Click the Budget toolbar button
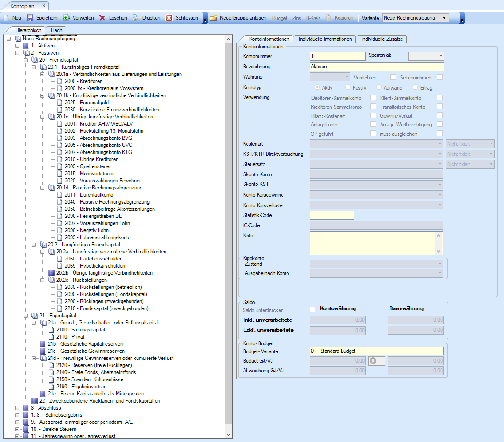504x442 pixels. click(x=280, y=18)
